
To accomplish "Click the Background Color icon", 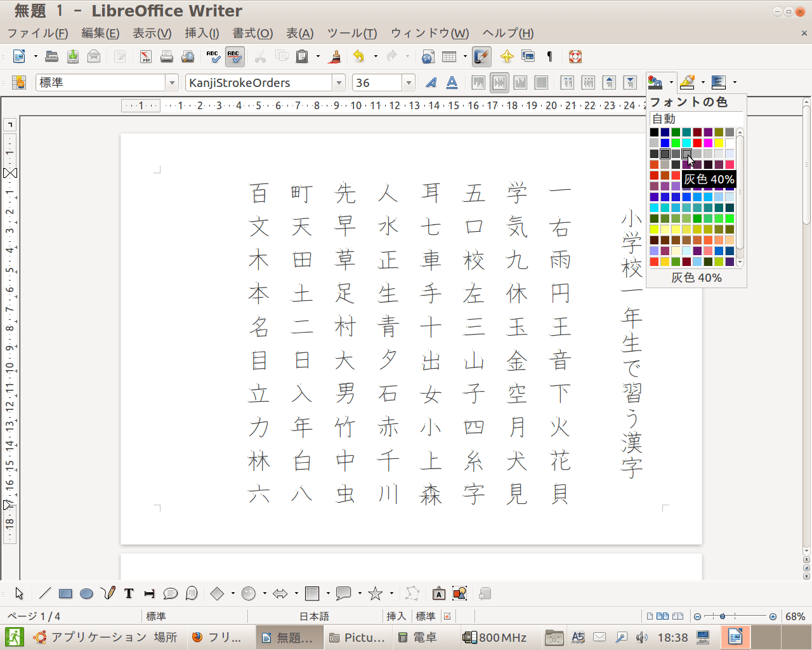I will 719,82.
